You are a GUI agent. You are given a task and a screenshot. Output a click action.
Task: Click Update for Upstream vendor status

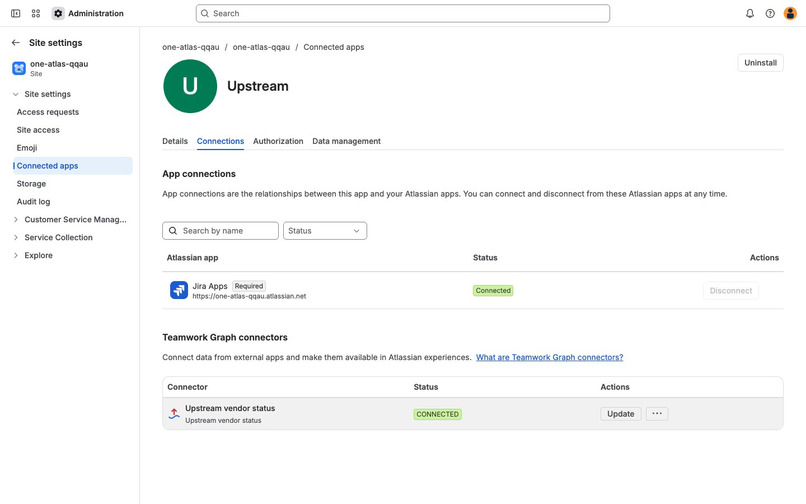pyautogui.click(x=620, y=413)
